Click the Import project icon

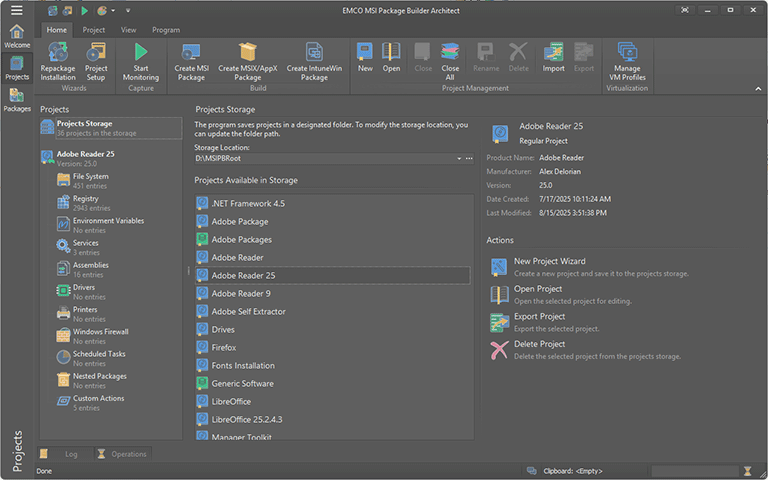[553, 54]
